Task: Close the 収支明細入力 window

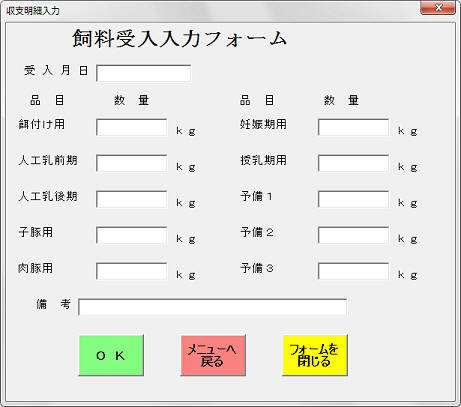Action: 438,8
